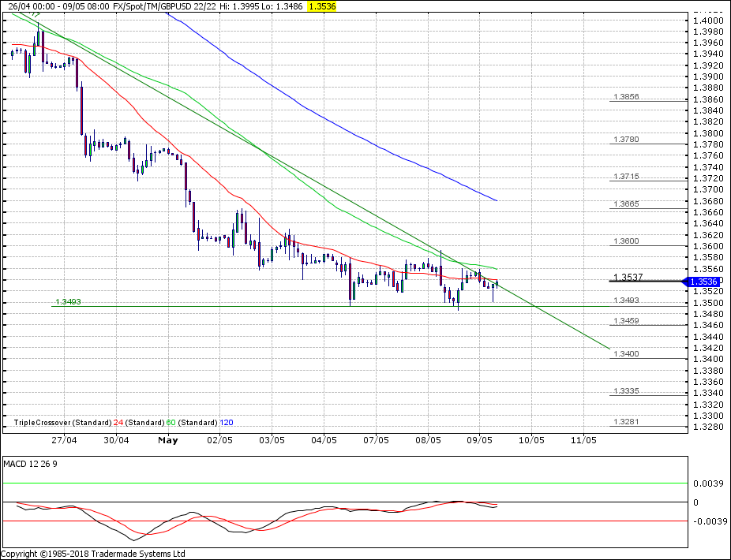The height and width of the screenshot is (560, 731).
Task: Select the 09/05 date on the axis
Action: (x=480, y=440)
